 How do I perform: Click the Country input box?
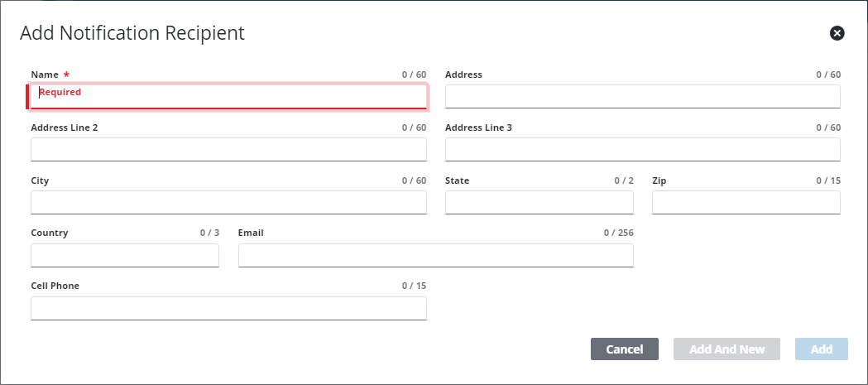pyautogui.click(x=125, y=255)
